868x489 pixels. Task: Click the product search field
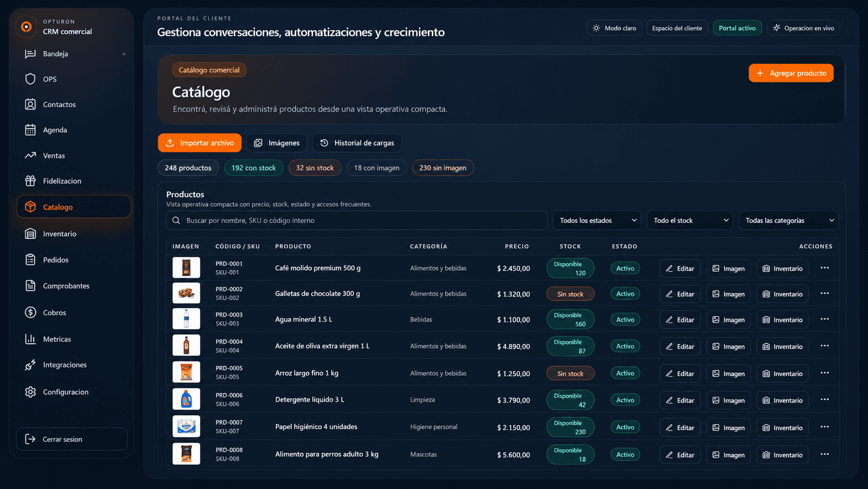357,220
